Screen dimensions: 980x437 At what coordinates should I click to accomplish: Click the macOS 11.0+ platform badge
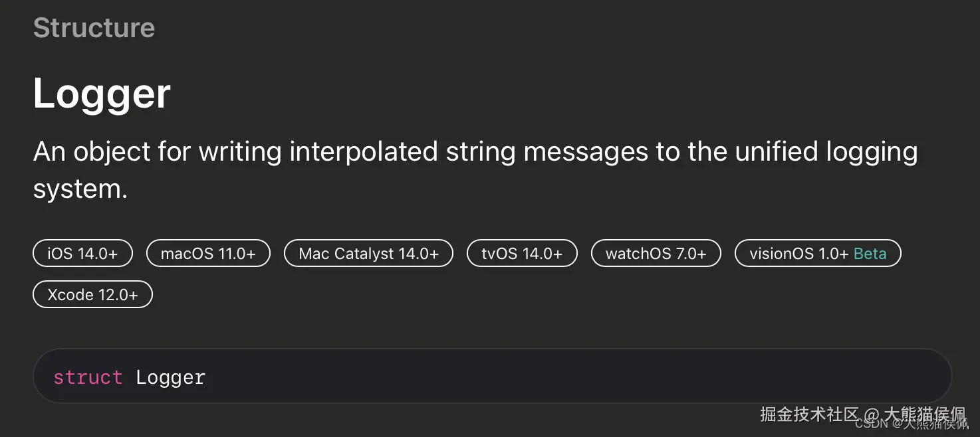[208, 254]
